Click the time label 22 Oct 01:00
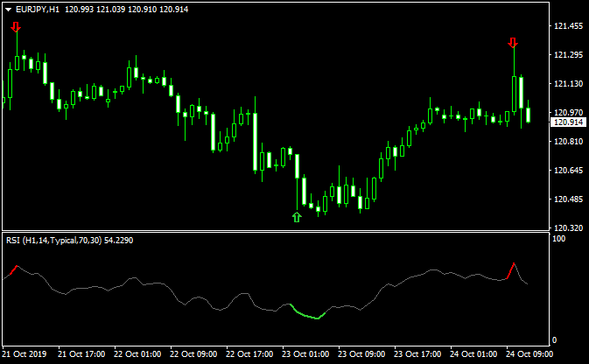The height and width of the screenshot is (364, 589). coord(137,354)
